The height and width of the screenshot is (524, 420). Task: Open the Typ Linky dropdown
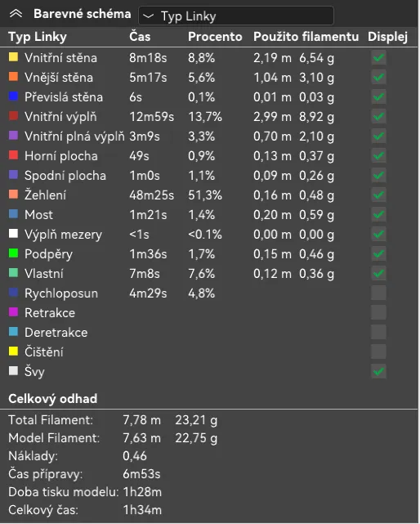[236, 16]
